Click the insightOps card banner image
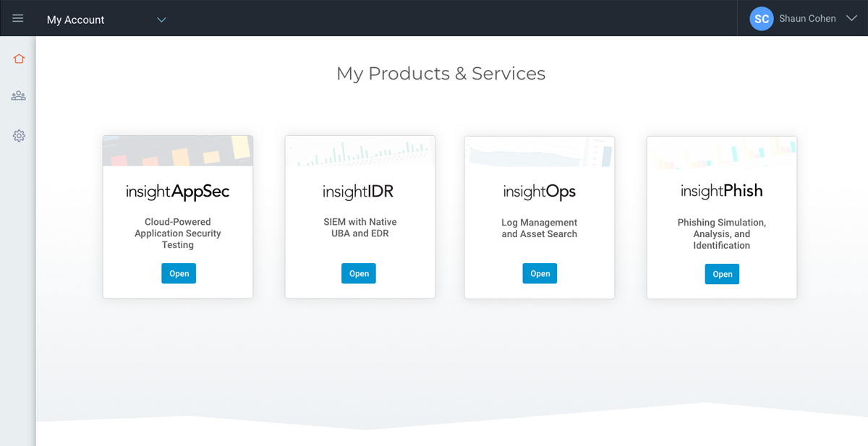 540,152
